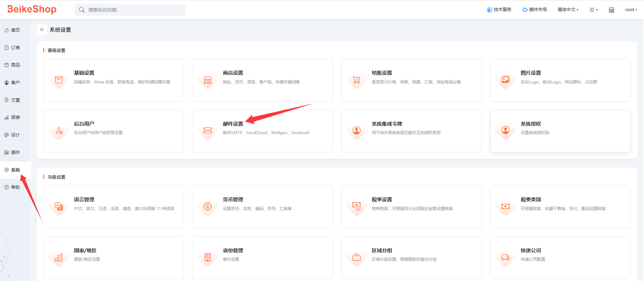
Task: Click the currency management dollar coin icon
Action: pos(208,206)
